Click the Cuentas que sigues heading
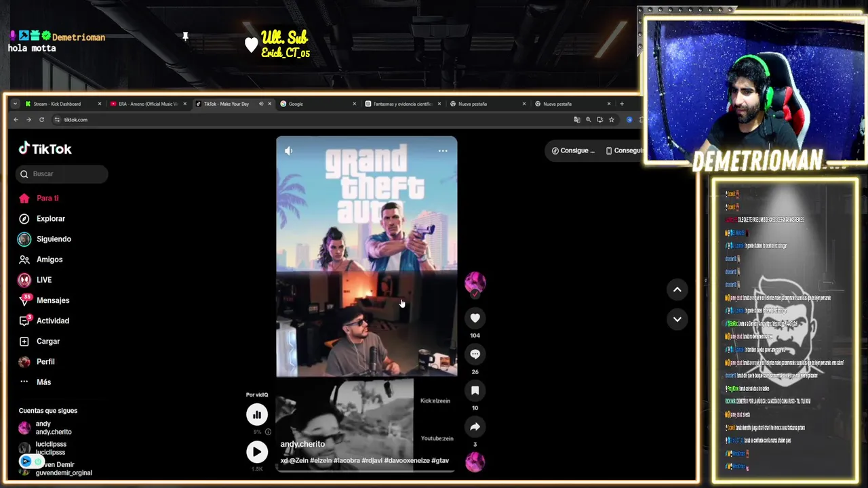Screen dimensions: 868x488 tap(48, 411)
